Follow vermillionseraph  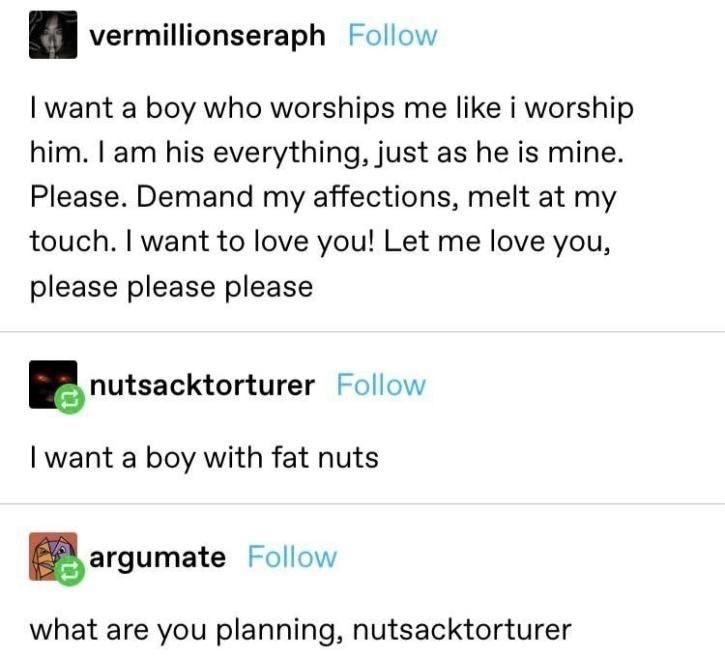pyautogui.click(x=392, y=36)
